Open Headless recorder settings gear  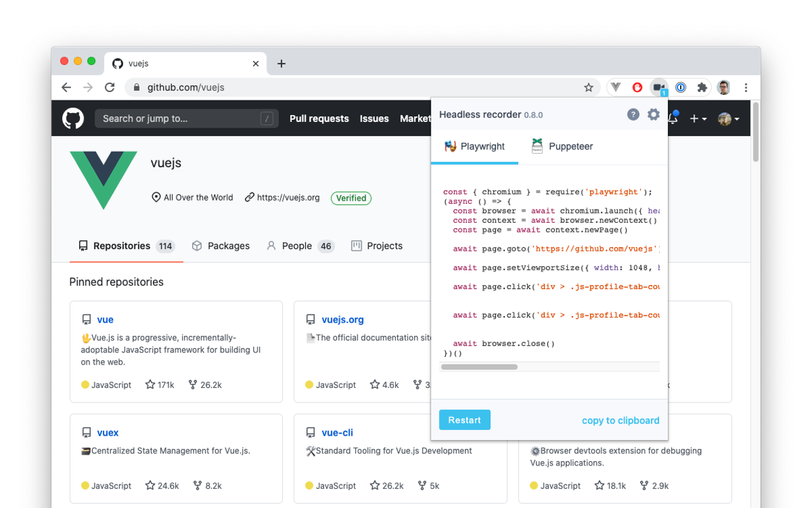653,114
